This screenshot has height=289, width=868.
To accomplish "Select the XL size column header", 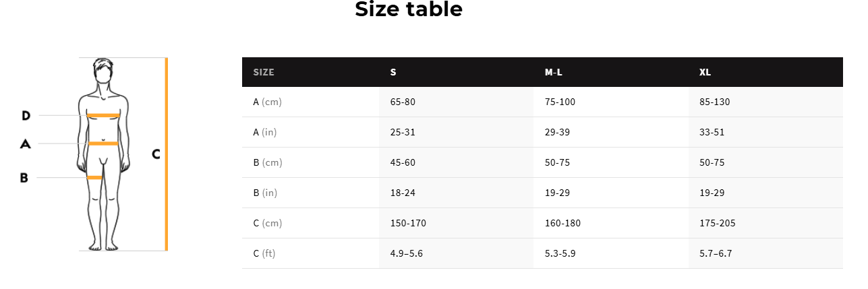I will 705,72.
